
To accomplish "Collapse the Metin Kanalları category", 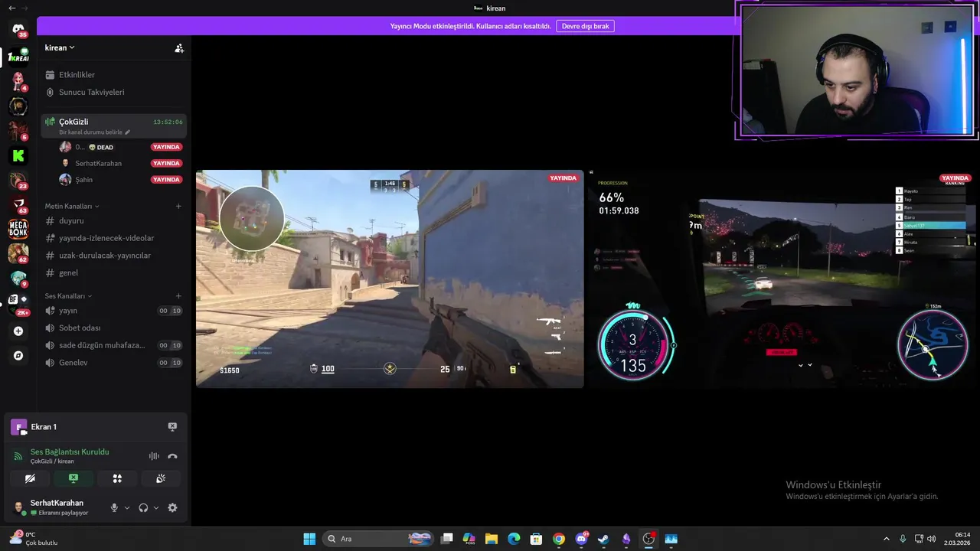I will click(72, 206).
